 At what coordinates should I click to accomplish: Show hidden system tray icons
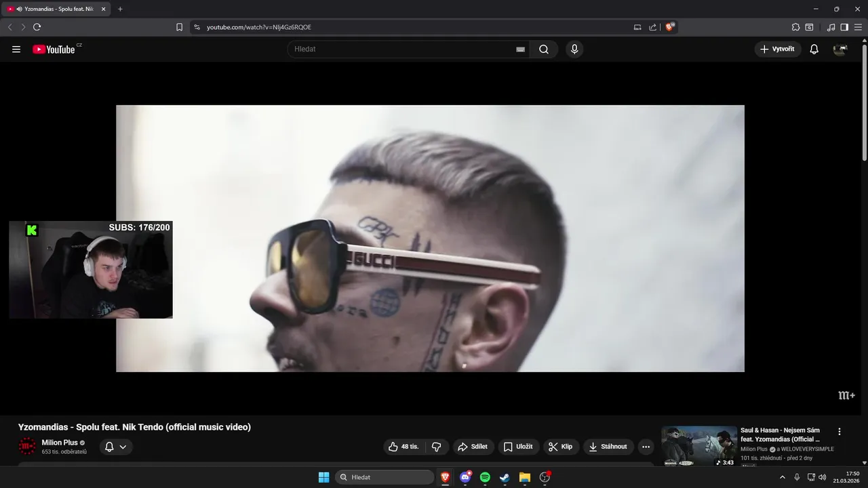click(x=783, y=477)
